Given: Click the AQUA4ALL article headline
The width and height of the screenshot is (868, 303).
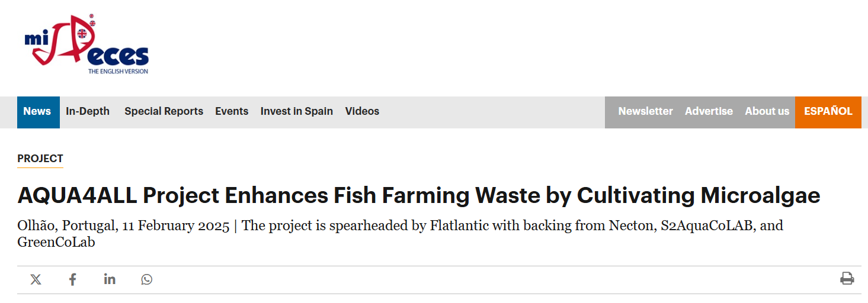Looking at the screenshot, I should (x=419, y=196).
